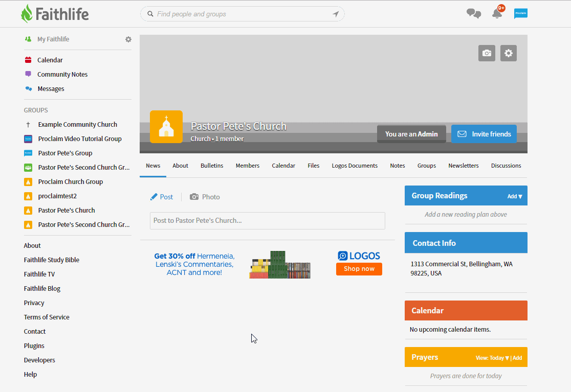This screenshot has width=571, height=392.
Task: Switch to the Bulletins tab
Action: [x=212, y=166]
